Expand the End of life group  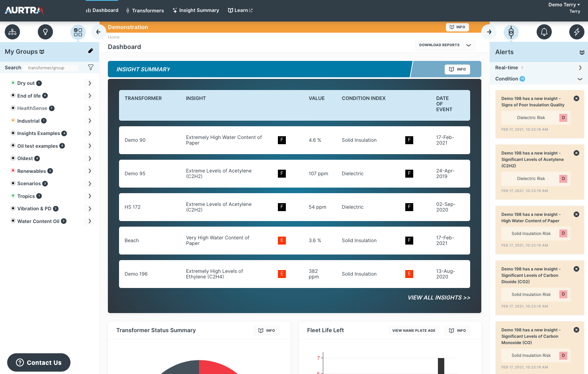point(90,96)
